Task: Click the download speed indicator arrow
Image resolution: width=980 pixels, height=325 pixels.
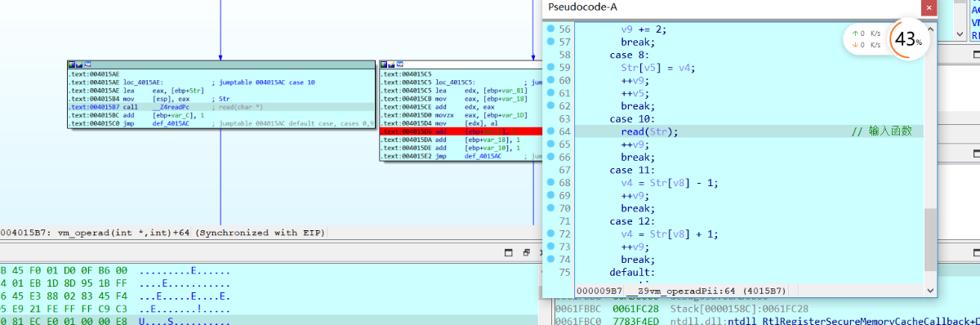Action: [855, 44]
